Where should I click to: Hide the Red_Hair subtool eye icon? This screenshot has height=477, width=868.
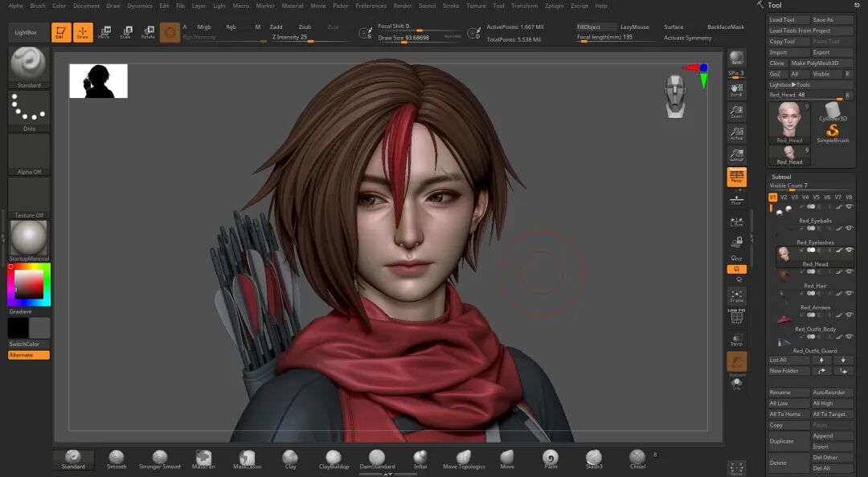[x=850, y=271]
